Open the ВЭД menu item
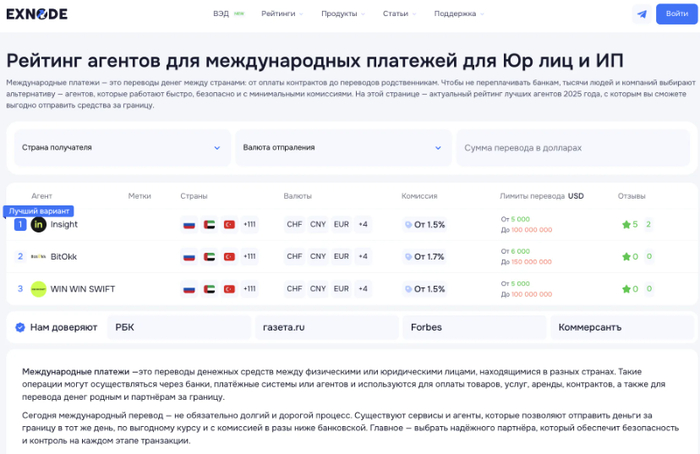Screen dimensions: 700x454 [x=229, y=14]
